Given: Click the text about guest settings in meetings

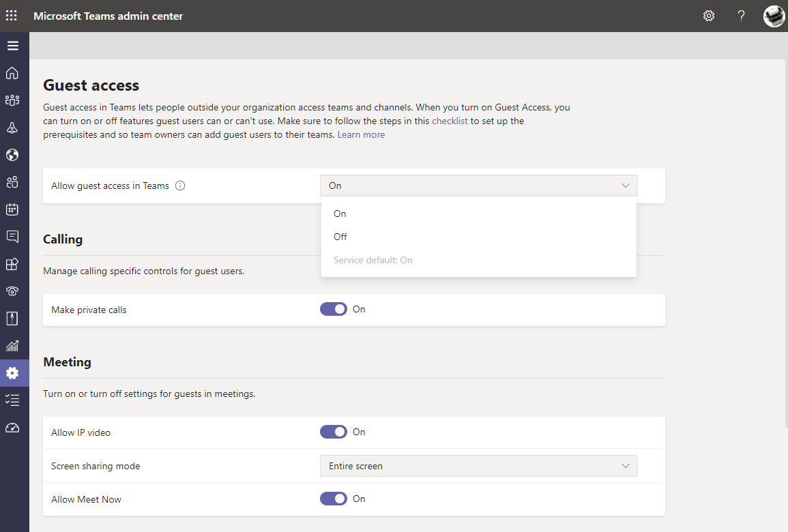Looking at the screenshot, I should click(x=149, y=394).
